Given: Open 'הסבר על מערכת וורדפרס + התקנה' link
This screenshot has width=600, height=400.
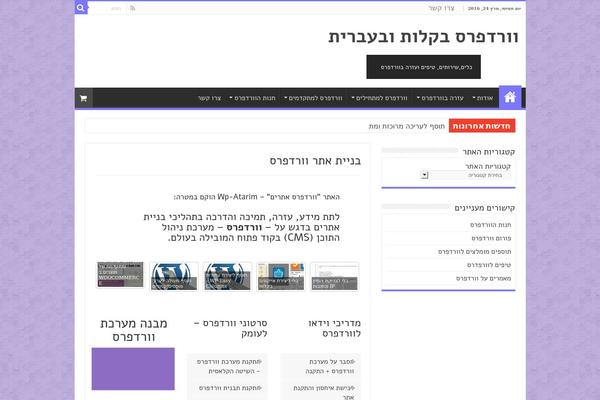Looking at the screenshot, I should coord(330,366).
